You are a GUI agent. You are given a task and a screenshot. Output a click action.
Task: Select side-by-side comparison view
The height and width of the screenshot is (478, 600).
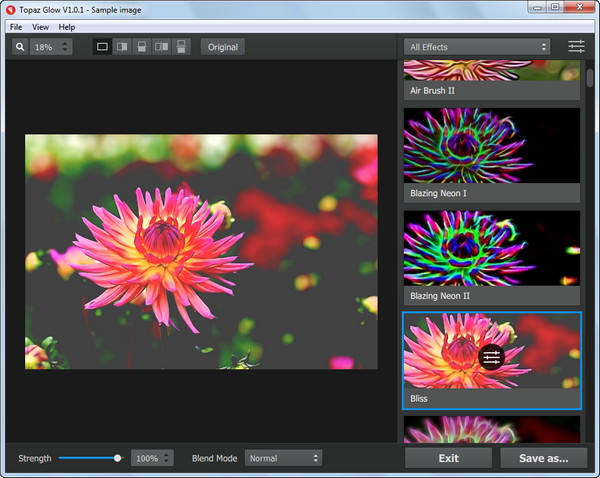(162, 47)
